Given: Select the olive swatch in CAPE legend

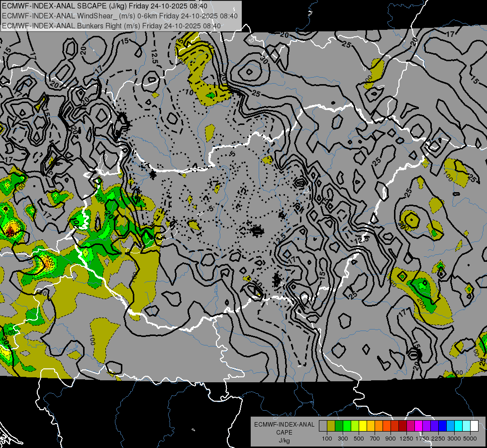Looking at the screenshot, I should click(x=331, y=426).
